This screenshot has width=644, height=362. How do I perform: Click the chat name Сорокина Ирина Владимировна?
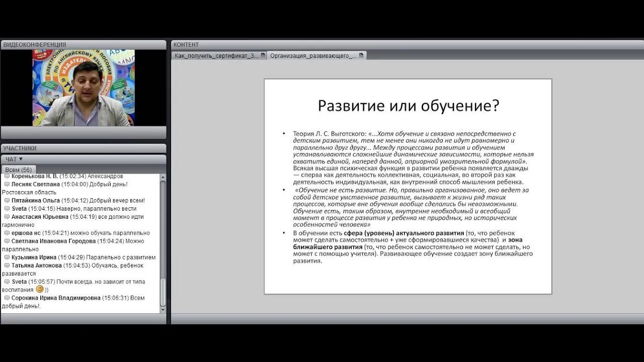click(x=56, y=298)
